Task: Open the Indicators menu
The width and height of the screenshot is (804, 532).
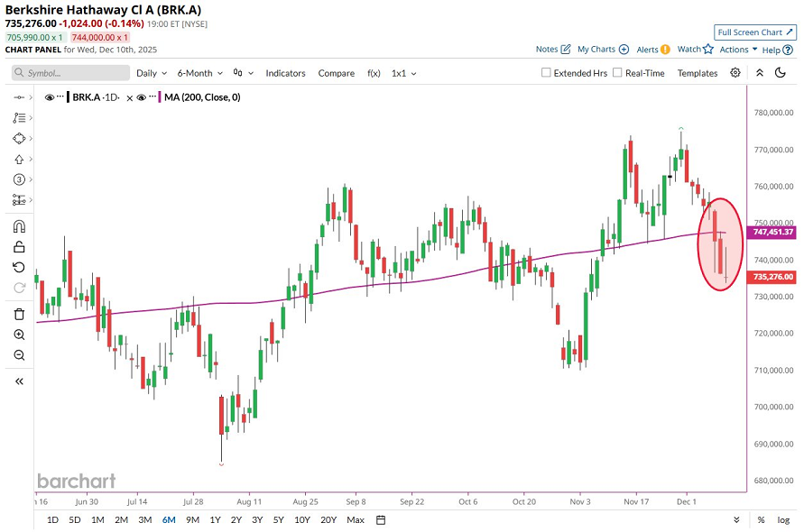Action: 285,73
